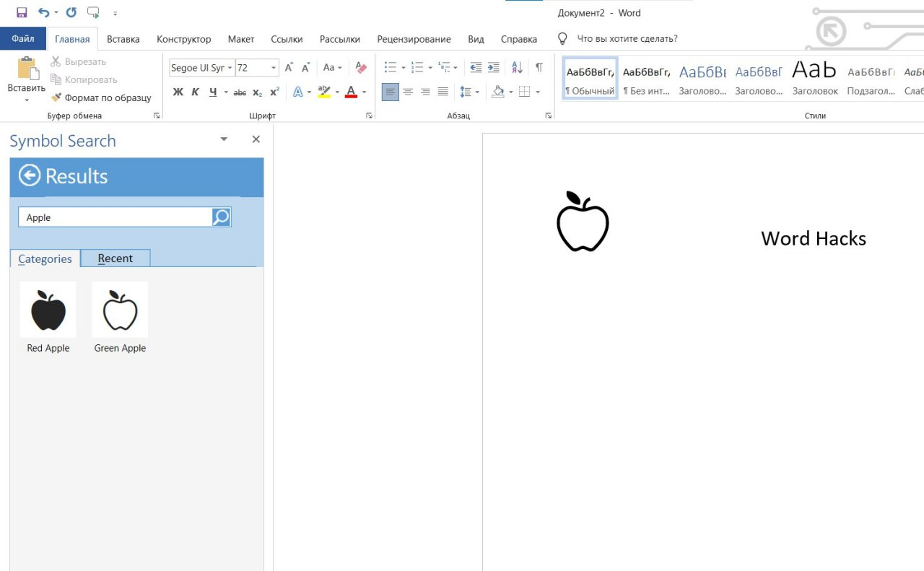Image resolution: width=924 pixels, height=571 pixels.
Task: Open text effects with the glowing A icon
Action: click(298, 92)
